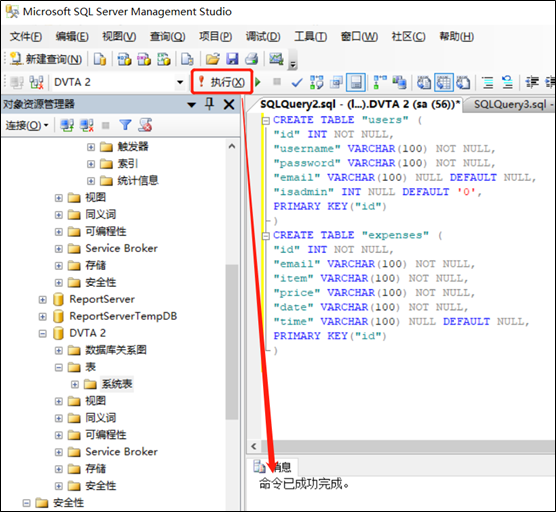Open the top toolbar overflow options arrow

point(293,65)
